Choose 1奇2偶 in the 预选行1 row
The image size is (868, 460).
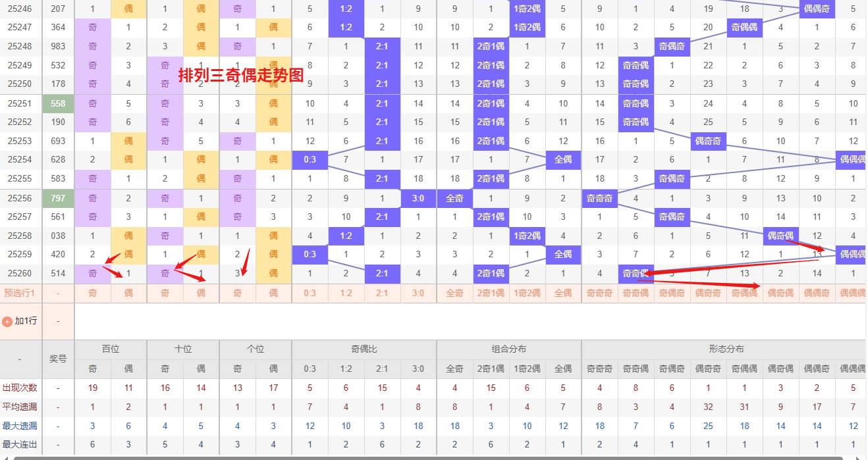click(527, 293)
